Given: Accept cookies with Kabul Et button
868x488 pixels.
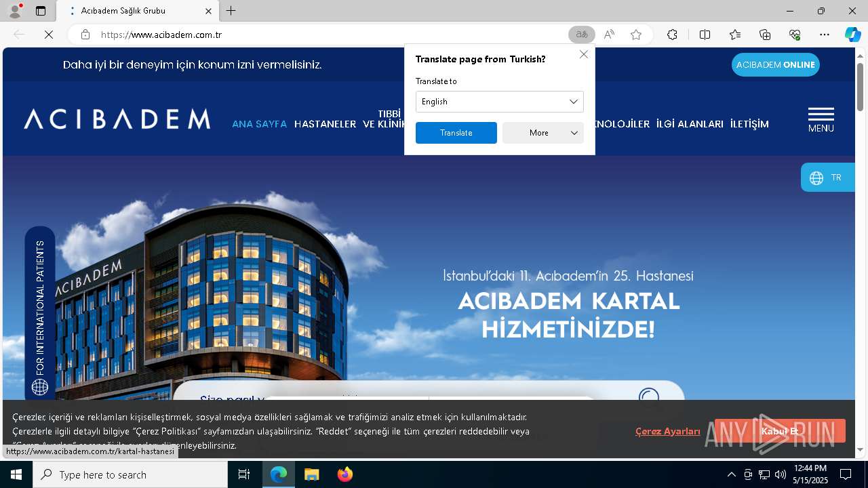Looking at the screenshot, I should click(780, 431).
